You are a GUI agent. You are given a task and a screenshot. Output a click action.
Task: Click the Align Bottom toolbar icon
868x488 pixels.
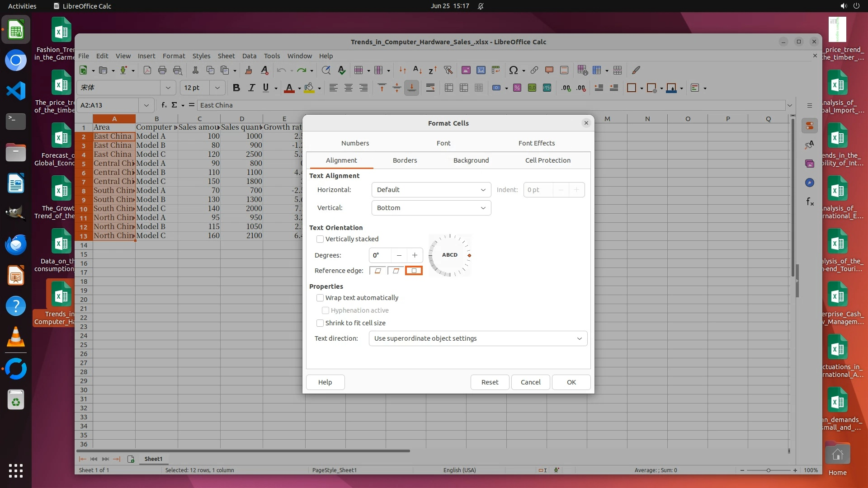(411, 88)
